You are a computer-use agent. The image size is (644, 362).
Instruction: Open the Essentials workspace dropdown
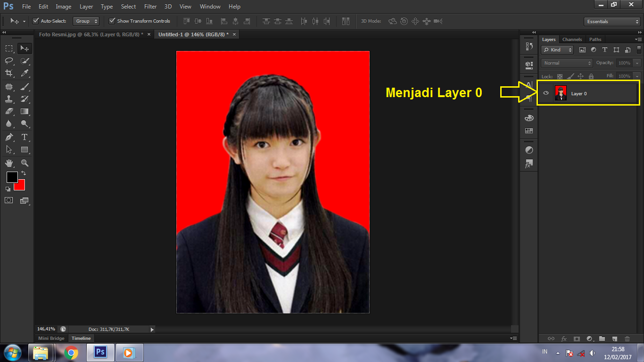(611, 22)
